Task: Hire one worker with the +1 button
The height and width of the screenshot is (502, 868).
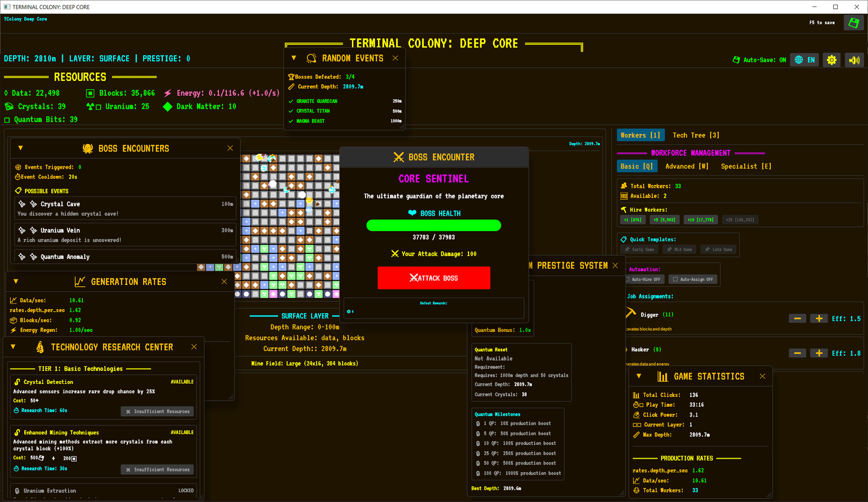Action: point(632,219)
